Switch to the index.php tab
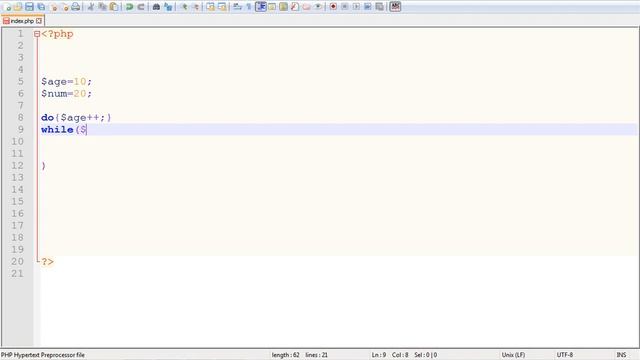The width and height of the screenshot is (640, 360). pyautogui.click(x=22, y=21)
